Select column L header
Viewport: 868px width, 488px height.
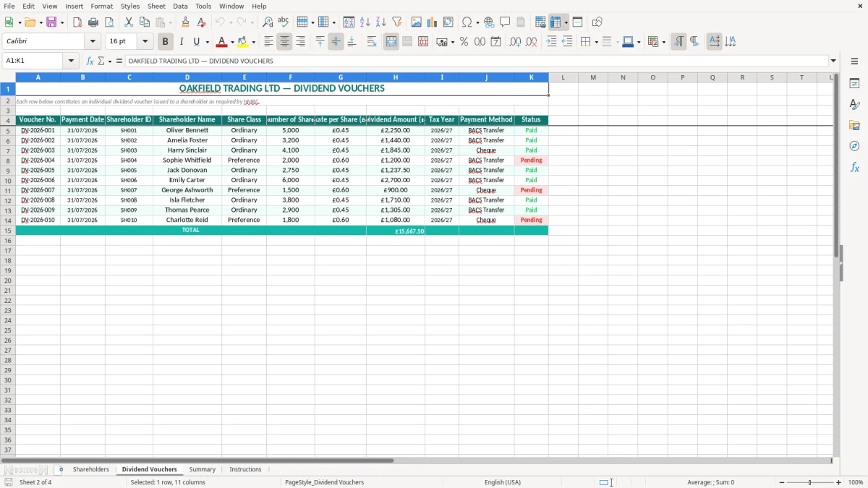[x=563, y=77]
